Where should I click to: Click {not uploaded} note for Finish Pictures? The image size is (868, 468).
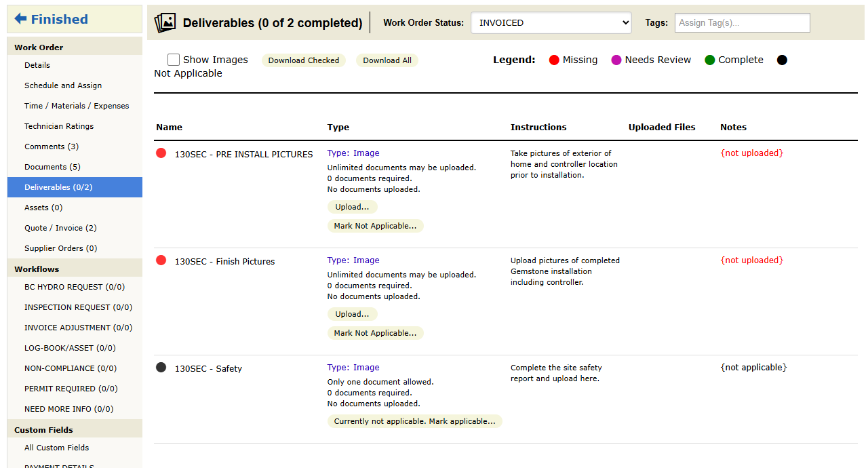(751, 260)
